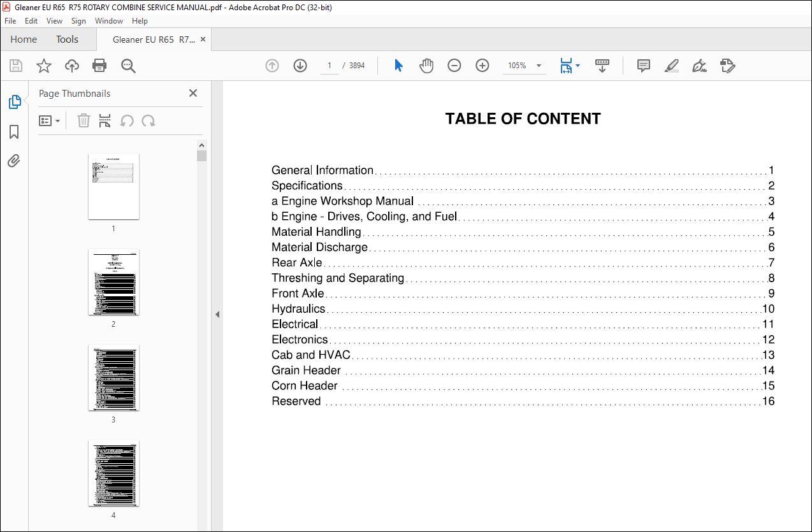Image resolution: width=812 pixels, height=532 pixels.
Task: Zoom in with plus icon
Action: point(482,66)
